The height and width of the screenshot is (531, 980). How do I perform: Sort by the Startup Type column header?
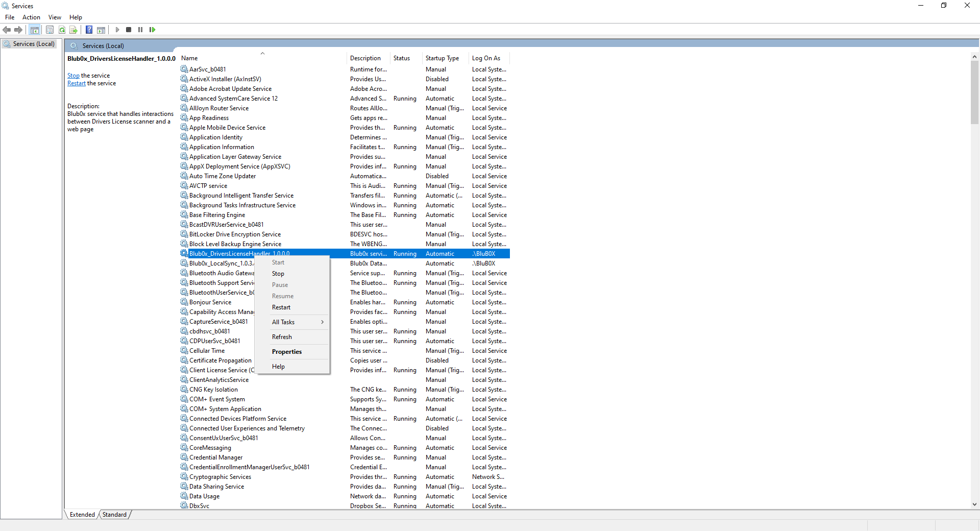click(x=442, y=58)
